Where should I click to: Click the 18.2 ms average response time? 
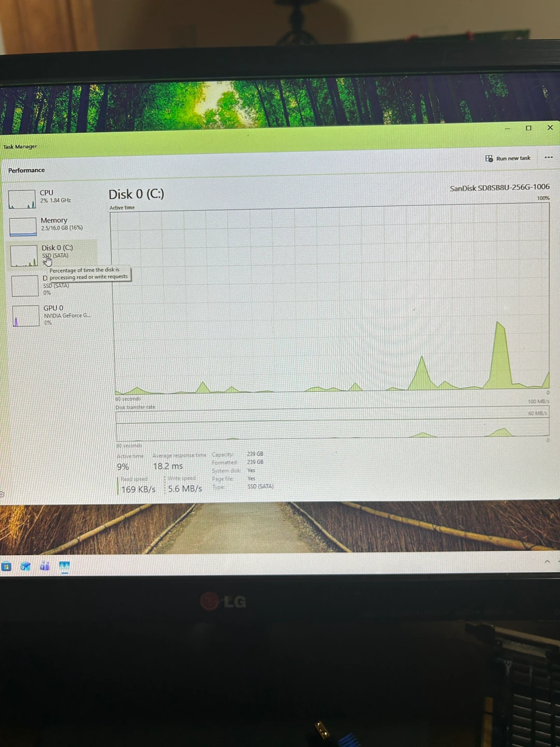pyautogui.click(x=167, y=466)
